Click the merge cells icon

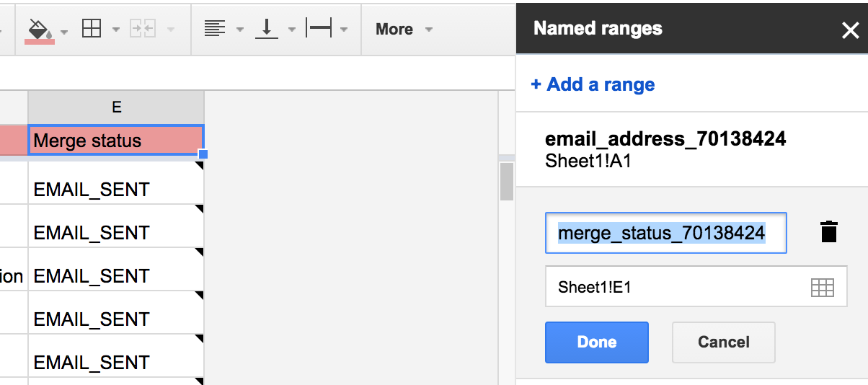point(142,29)
